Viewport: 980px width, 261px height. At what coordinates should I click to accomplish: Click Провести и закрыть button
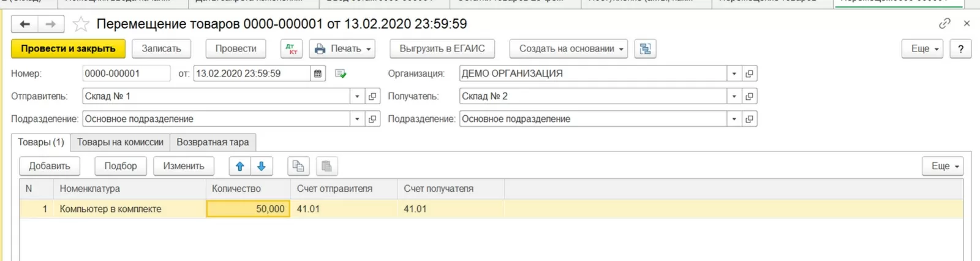pyautogui.click(x=68, y=48)
